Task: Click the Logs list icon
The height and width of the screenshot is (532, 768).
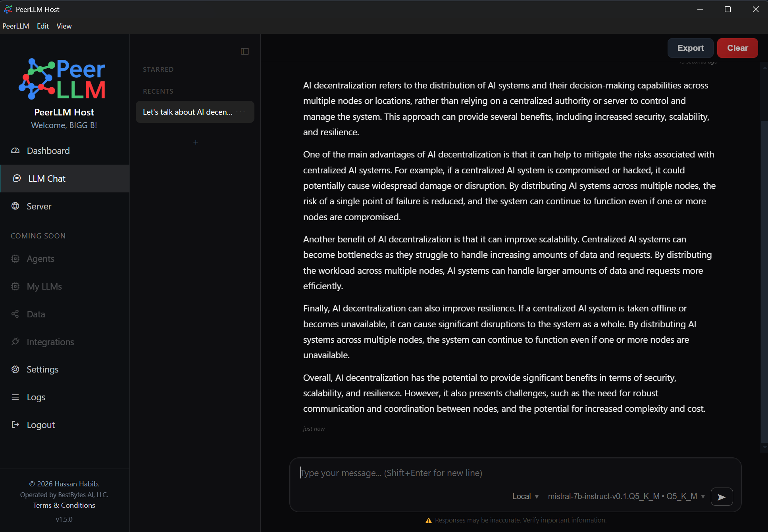Action: 15,397
